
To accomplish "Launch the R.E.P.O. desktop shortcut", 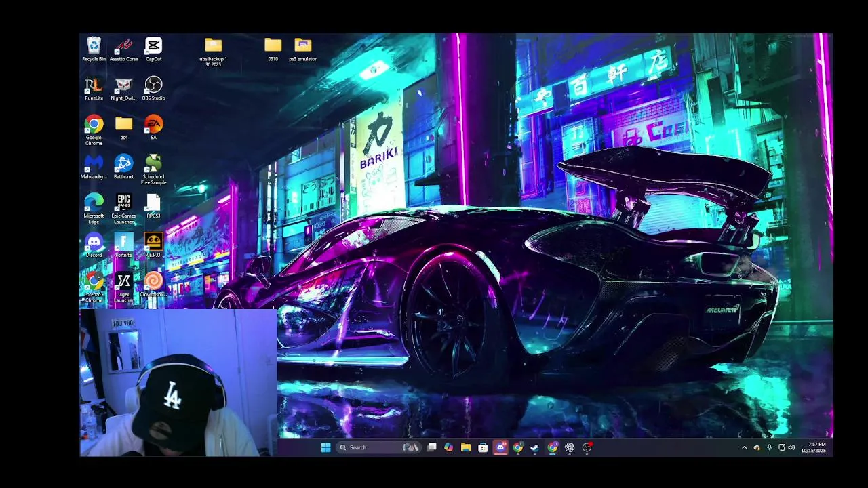I will (154, 246).
